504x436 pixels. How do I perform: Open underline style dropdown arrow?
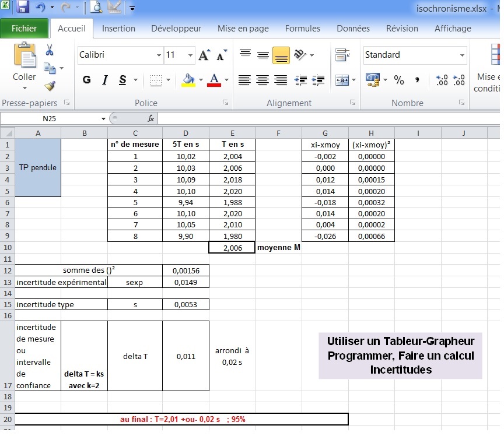click(x=136, y=80)
